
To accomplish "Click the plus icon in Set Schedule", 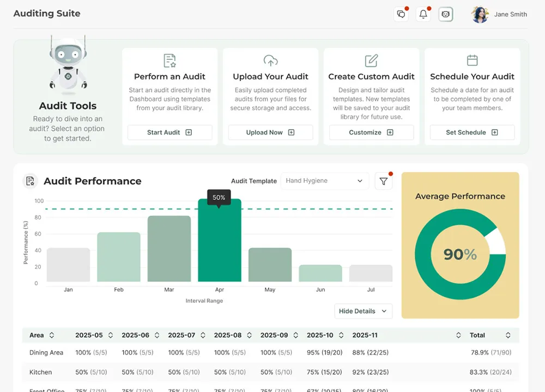I will (x=495, y=132).
